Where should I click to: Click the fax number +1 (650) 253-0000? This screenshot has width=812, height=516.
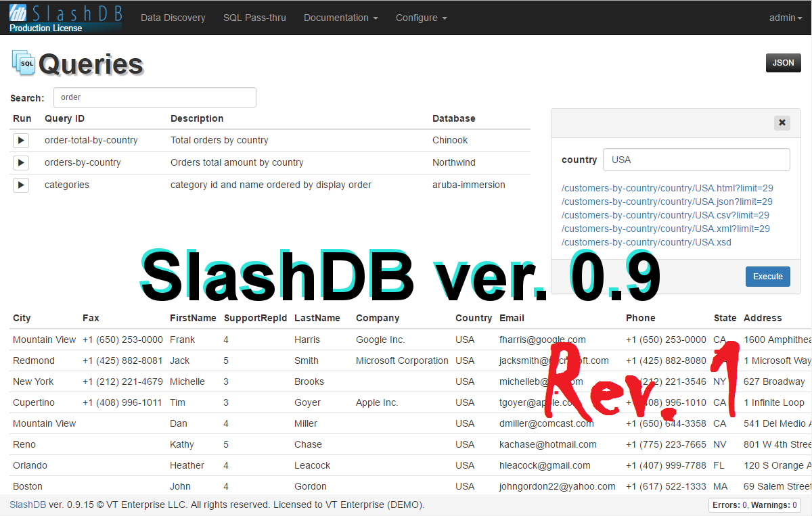point(122,339)
